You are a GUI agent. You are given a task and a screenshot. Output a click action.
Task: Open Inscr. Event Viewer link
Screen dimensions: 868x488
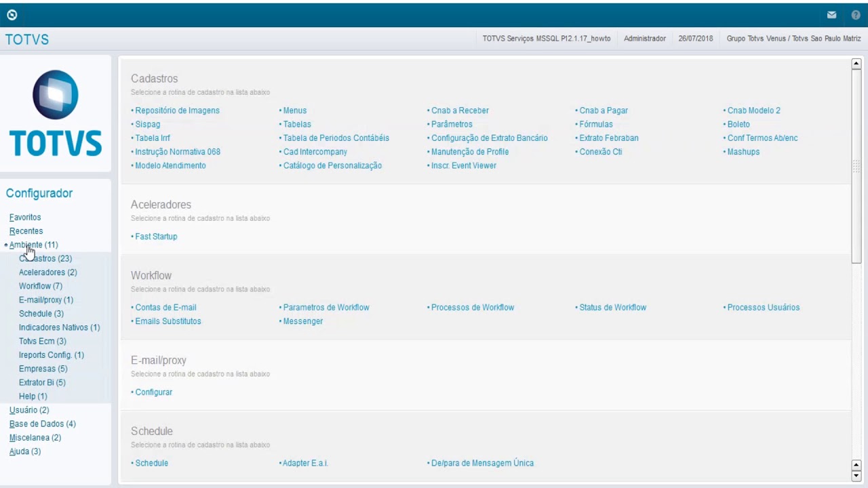click(x=464, y=165)
